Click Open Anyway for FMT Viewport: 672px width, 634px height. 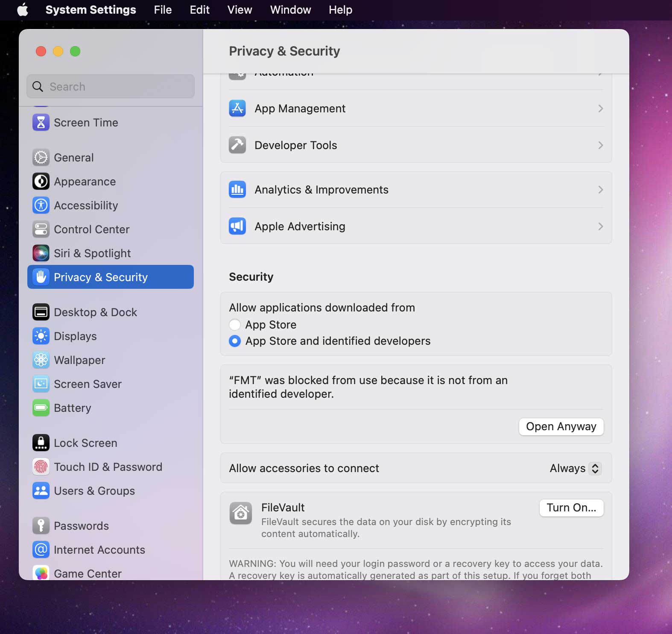point(561,427)
